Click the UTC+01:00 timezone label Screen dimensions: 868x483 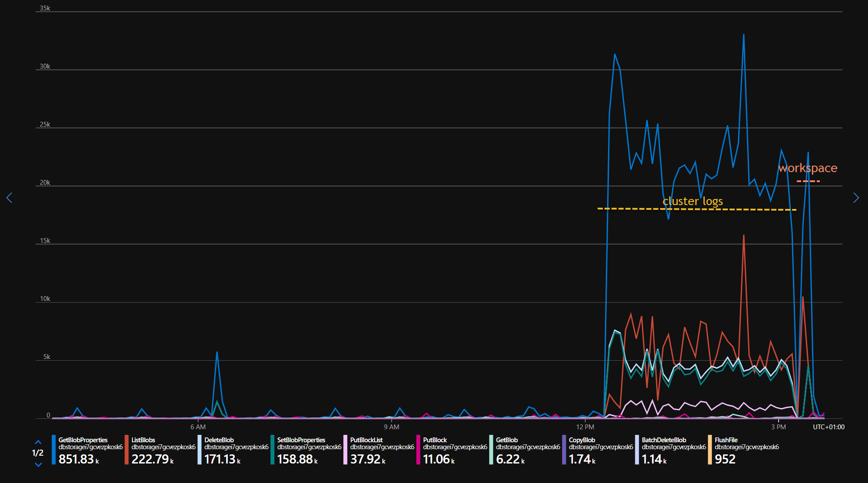[x=829, y=427]
